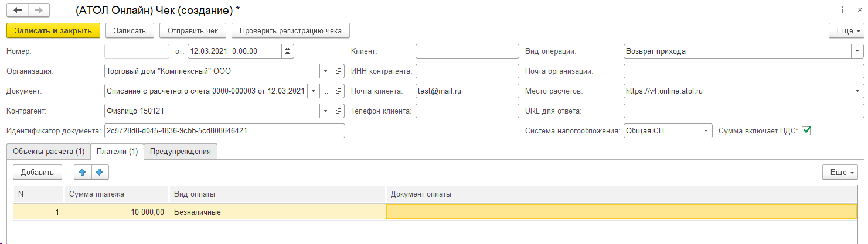Click Почта клиента field with test@mail.ru

(467, 91)
